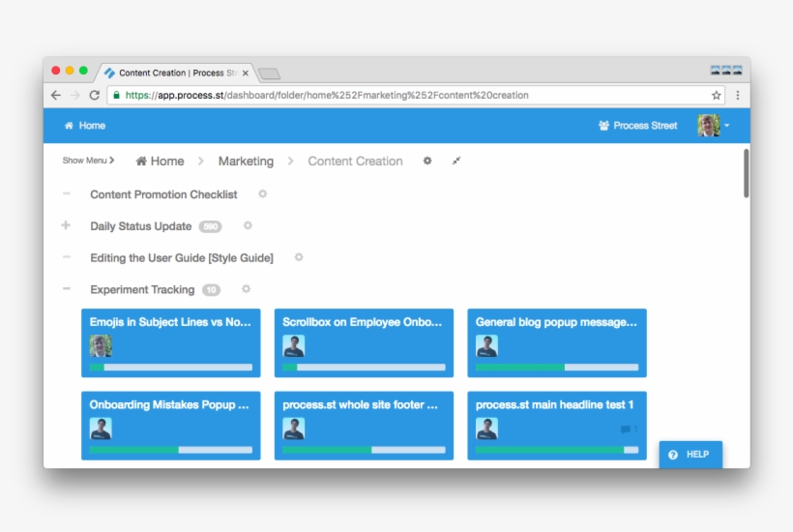Bookmark page with the star icon

(716, 96)
